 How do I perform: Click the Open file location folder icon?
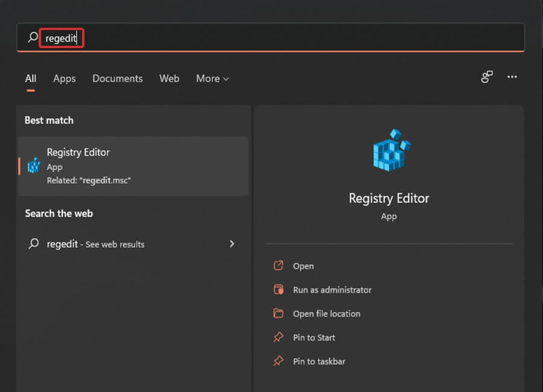278,314
